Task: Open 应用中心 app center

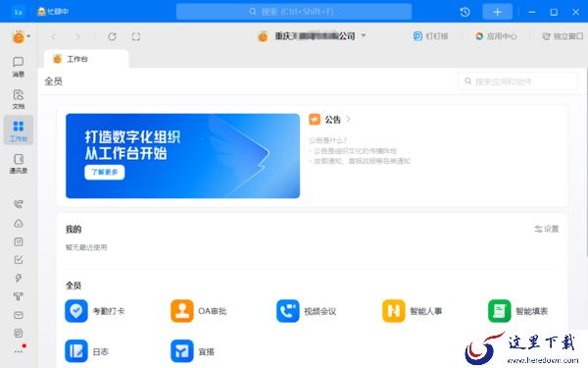Action: tap(496, 36)
